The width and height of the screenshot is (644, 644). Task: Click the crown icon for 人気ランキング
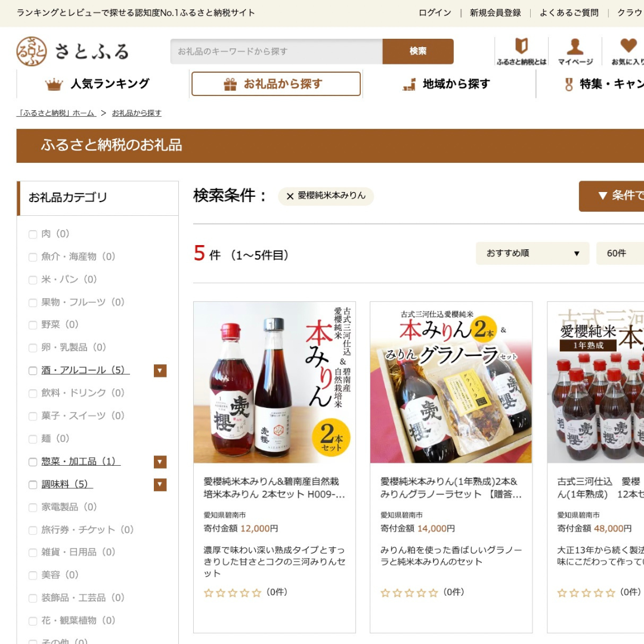54,85
